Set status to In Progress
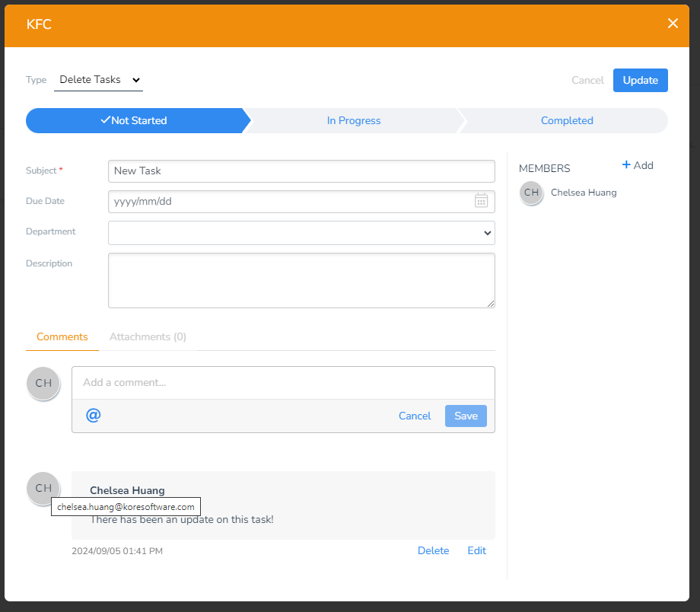The width and height of the screenshot is (700, 612). [x=354, y=120]
